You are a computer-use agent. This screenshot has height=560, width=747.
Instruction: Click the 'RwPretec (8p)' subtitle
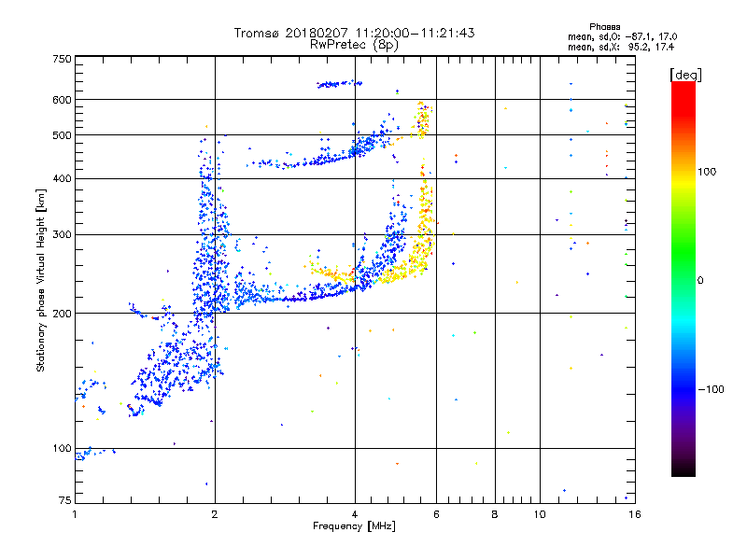point(354,45)
